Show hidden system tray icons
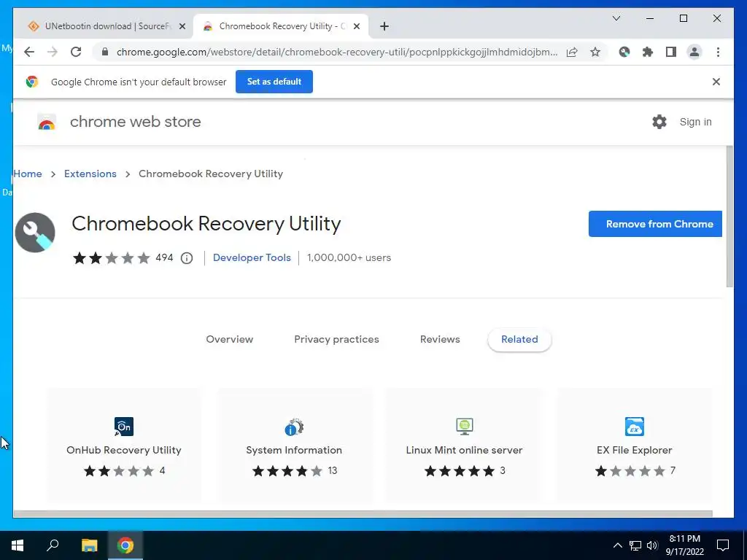 [x=617, y=545]
